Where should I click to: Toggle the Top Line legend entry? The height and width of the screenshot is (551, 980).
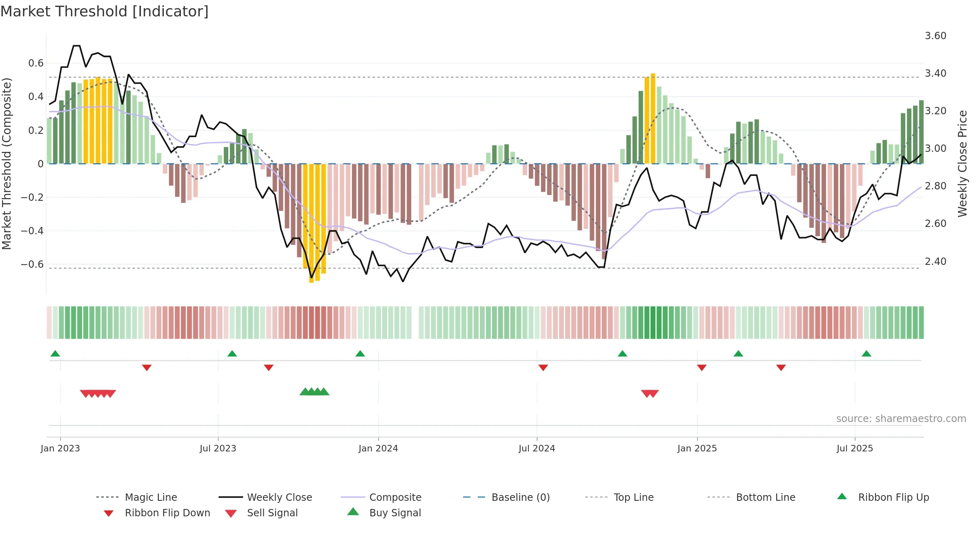(x=619, y=497)
